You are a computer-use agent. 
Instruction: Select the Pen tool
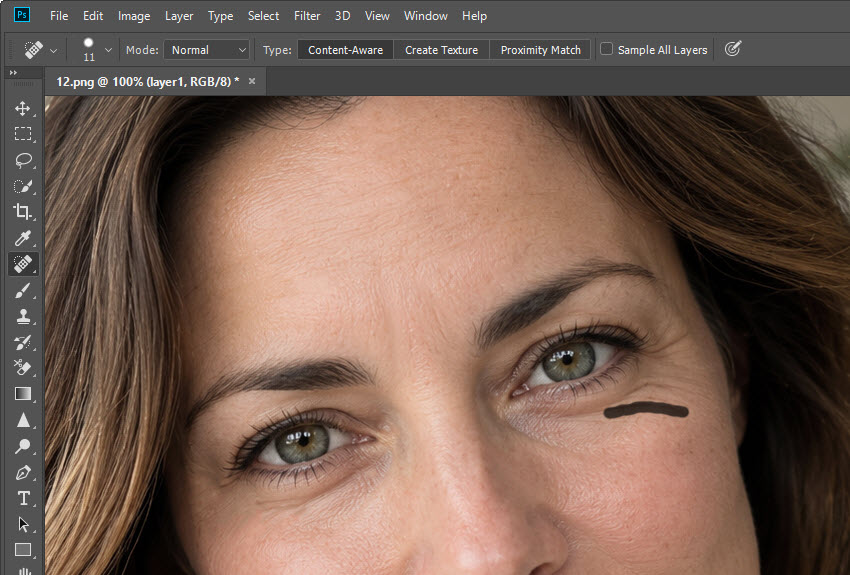point(22,473)
